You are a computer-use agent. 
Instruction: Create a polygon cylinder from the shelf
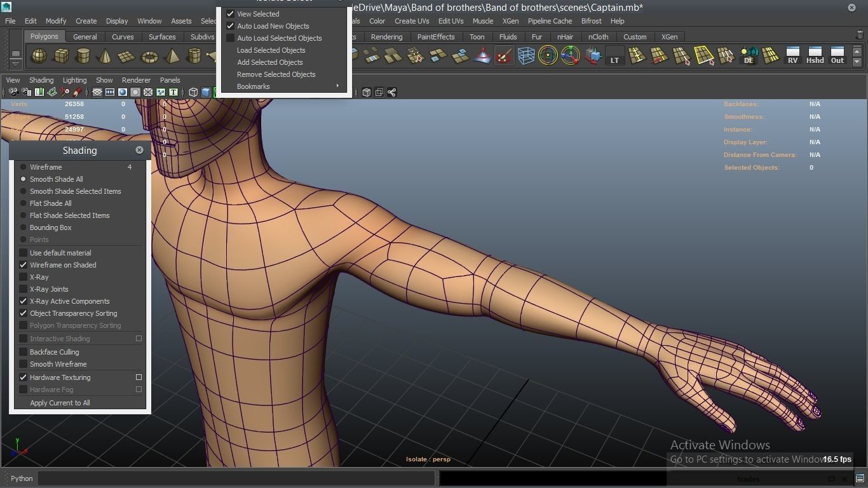[83, 57]
